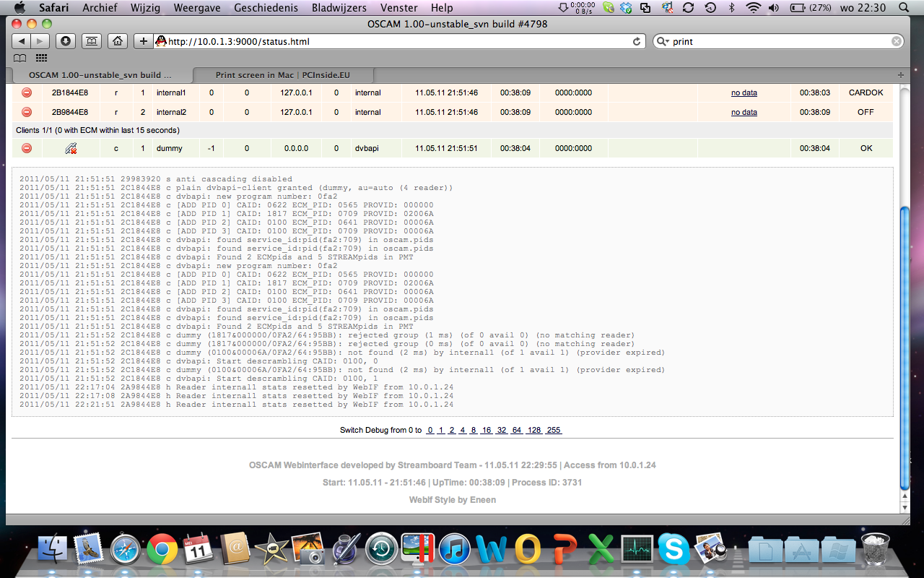Image resolution: width=924 pixels, height=578 pixels.
Task: Open Skype from the Dock
Action: [x=674, y=550]
